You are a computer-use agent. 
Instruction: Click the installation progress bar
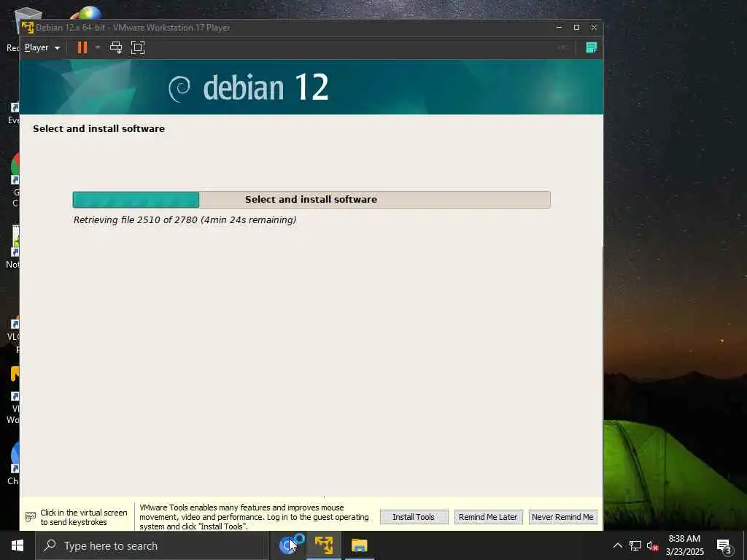click(311, 200)
